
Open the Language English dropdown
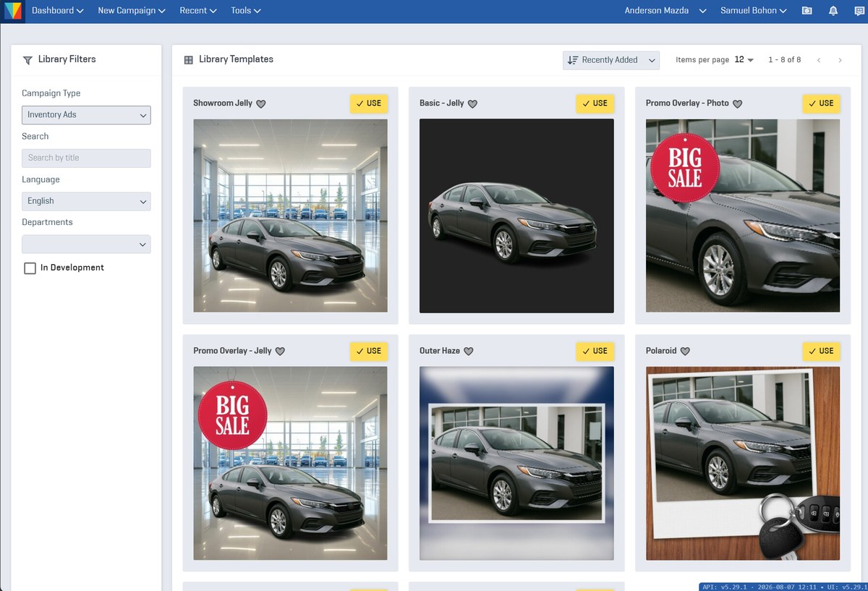tap(86, 201)
